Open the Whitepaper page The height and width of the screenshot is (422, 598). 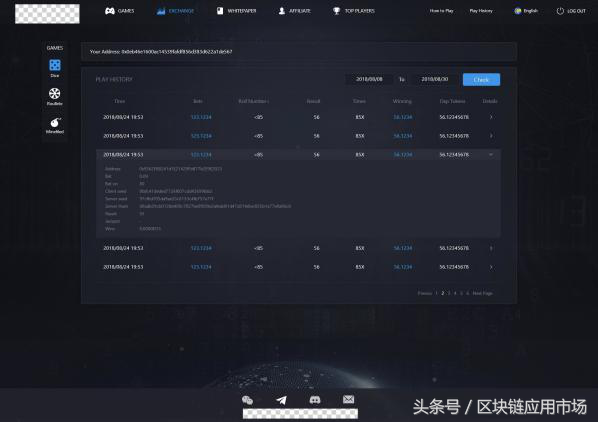[x=236, y=11]
